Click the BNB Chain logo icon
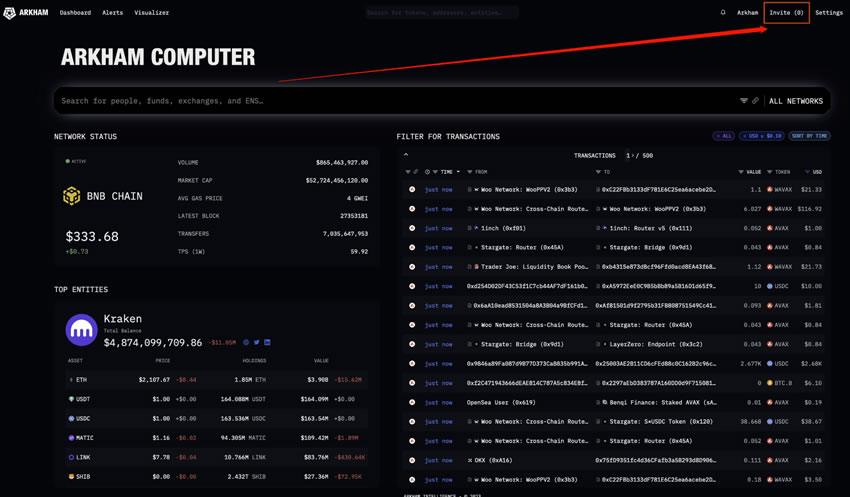 (72, 196)
